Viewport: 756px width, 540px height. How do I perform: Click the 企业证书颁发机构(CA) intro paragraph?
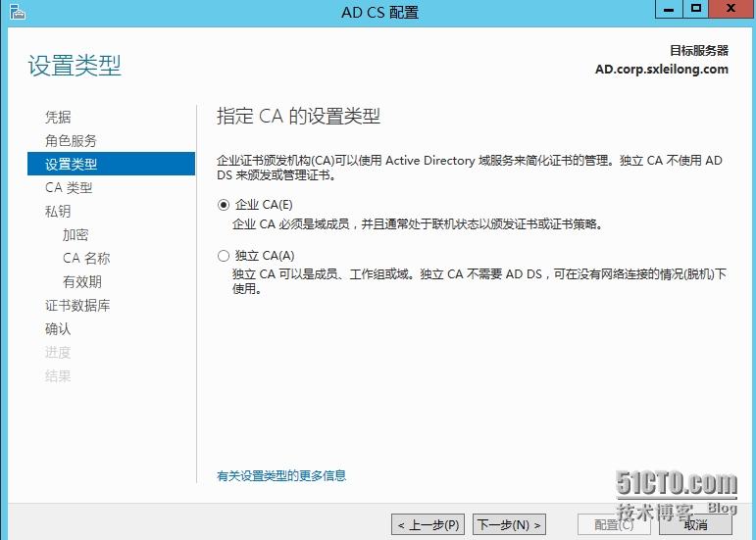click(x=470, y=168)
